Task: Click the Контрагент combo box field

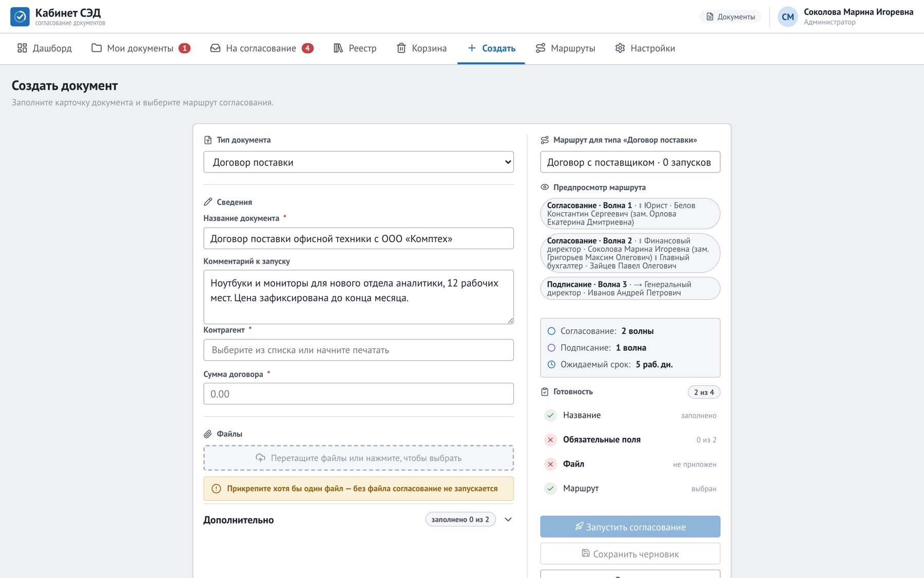Action: 358,350
